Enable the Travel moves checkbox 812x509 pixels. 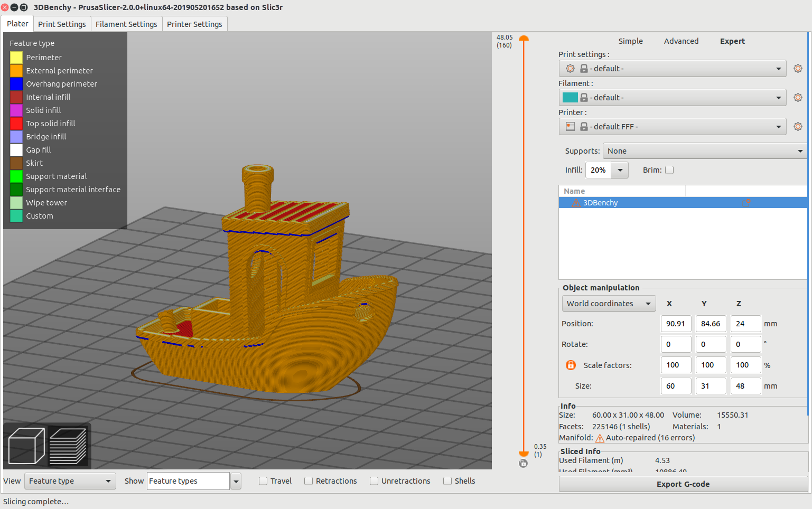point(263,481)
